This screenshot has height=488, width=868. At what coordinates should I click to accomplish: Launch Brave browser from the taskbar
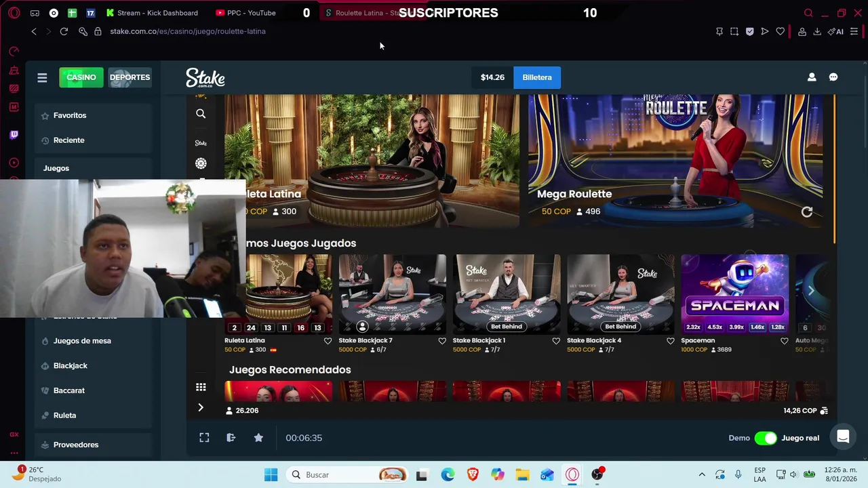click(473, 474)
